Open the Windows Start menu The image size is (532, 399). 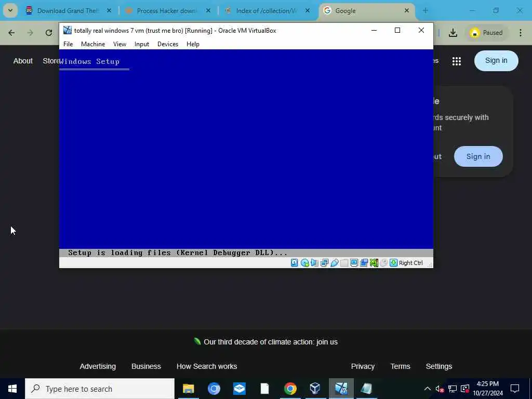12,389
